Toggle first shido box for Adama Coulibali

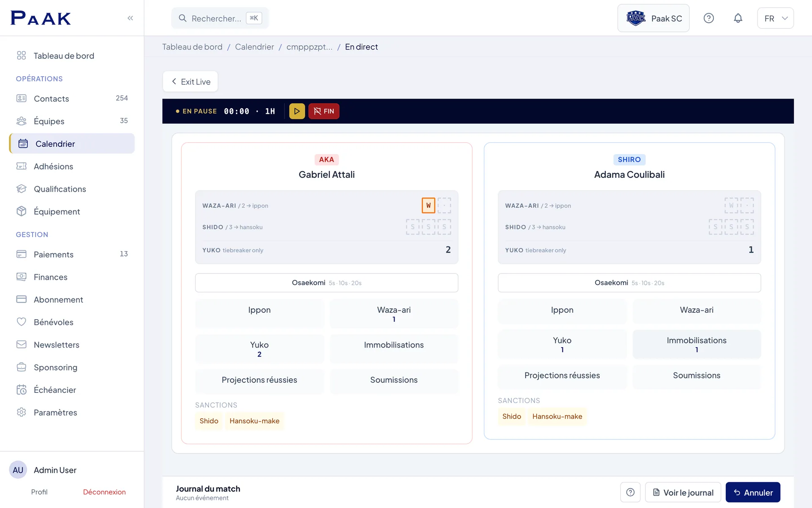tap(716, 227)
